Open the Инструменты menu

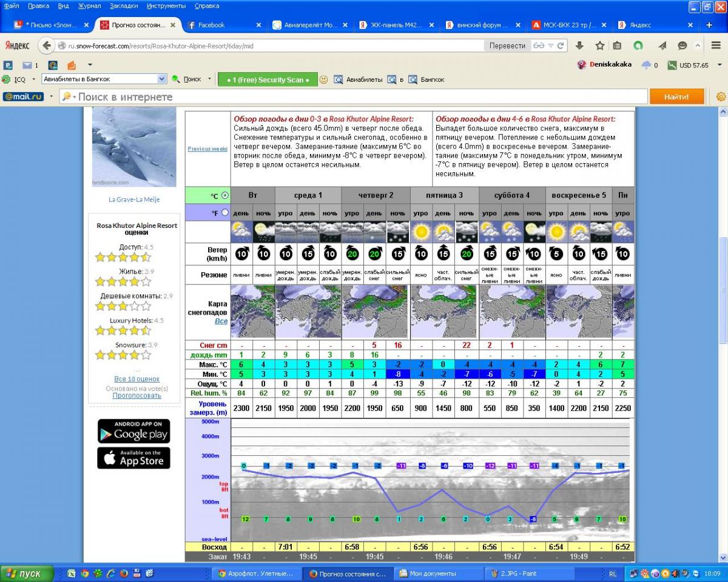166,6
